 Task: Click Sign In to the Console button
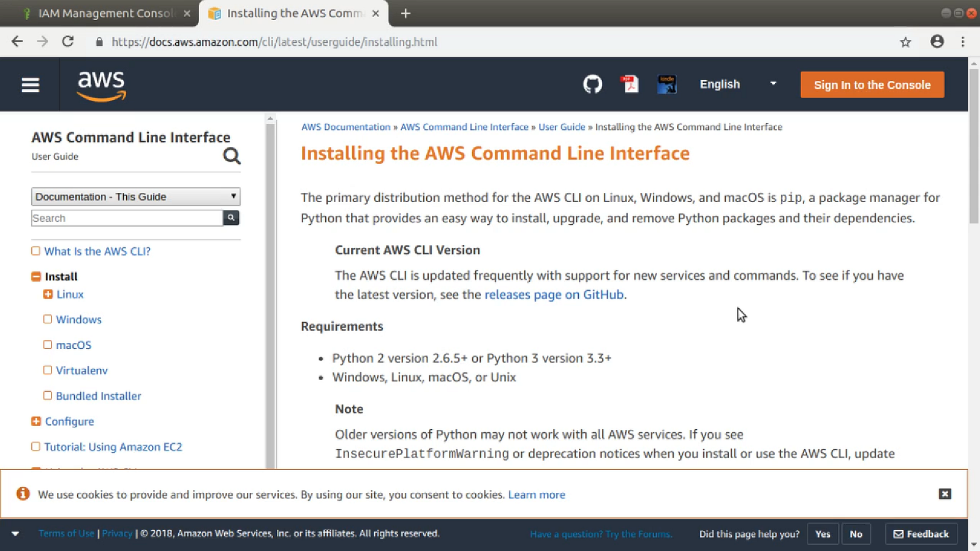tap(872, 85)
